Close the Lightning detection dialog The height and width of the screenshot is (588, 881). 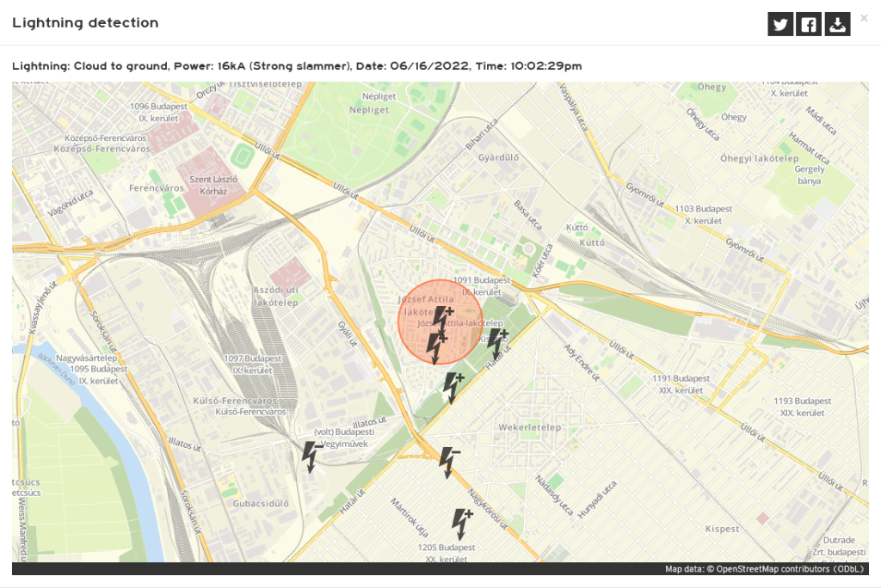pos(864,17)
